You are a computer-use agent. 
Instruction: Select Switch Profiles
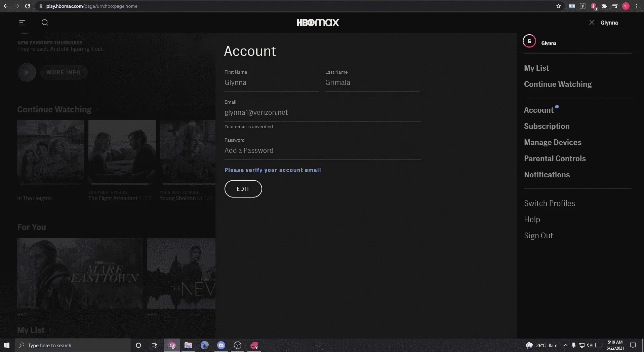point(549,203)
